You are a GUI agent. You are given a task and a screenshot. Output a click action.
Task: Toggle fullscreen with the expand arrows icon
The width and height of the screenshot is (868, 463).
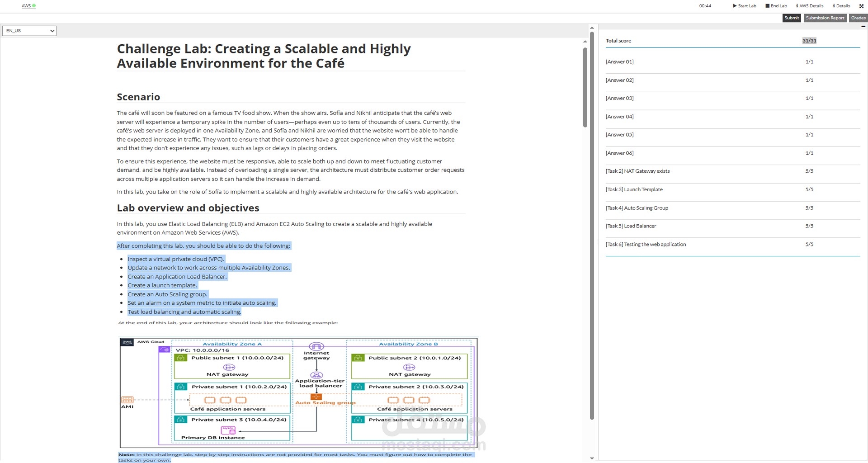pos(861,6)
